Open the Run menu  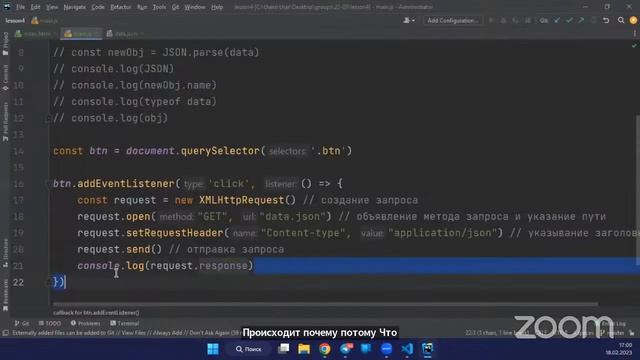click(142, 7)
